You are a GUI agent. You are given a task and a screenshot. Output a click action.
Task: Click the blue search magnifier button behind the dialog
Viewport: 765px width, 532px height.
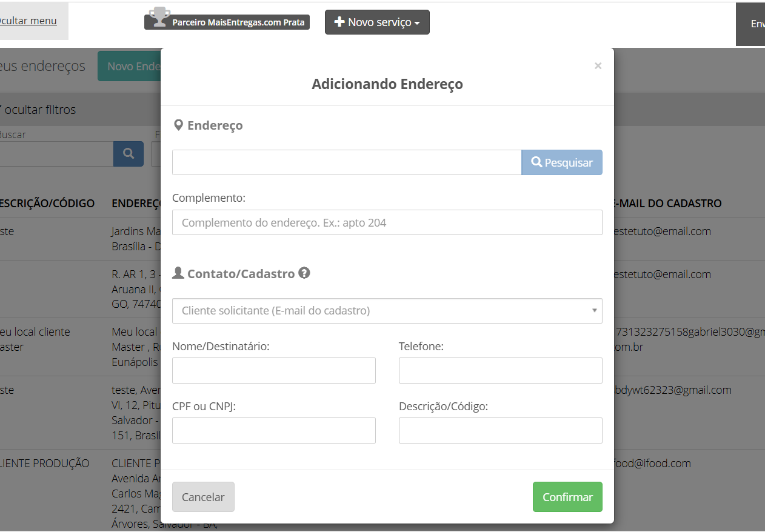129,154
